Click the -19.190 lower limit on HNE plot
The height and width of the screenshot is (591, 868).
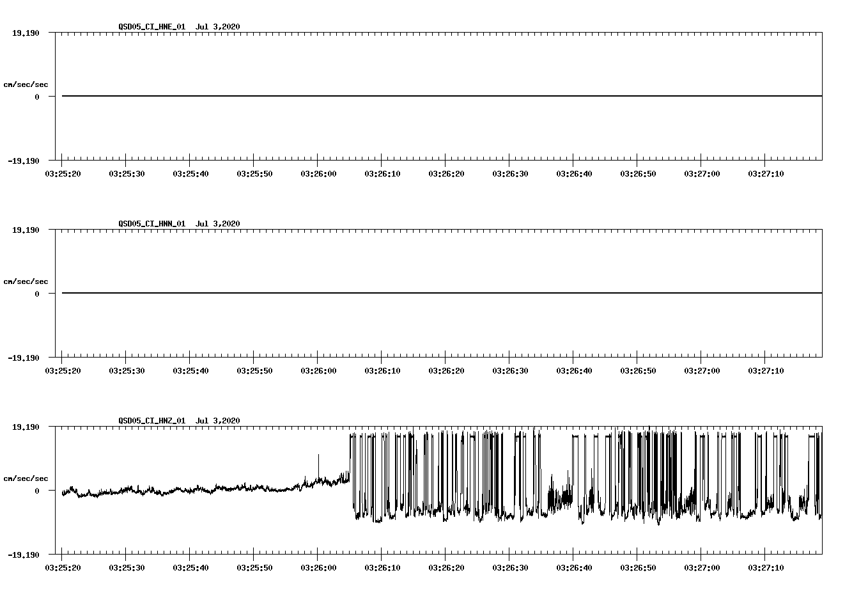tap(24, 161)
